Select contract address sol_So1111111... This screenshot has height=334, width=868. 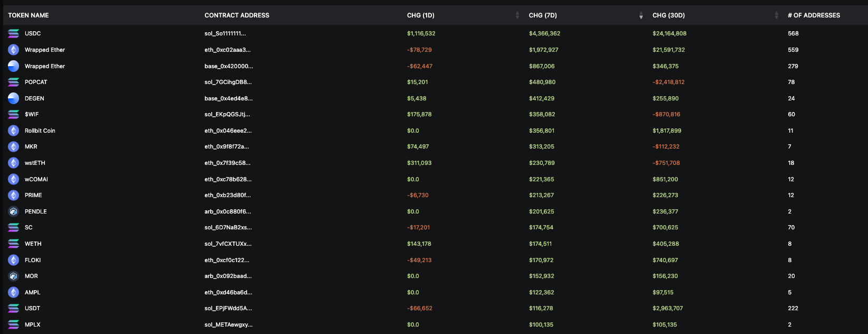225,33
